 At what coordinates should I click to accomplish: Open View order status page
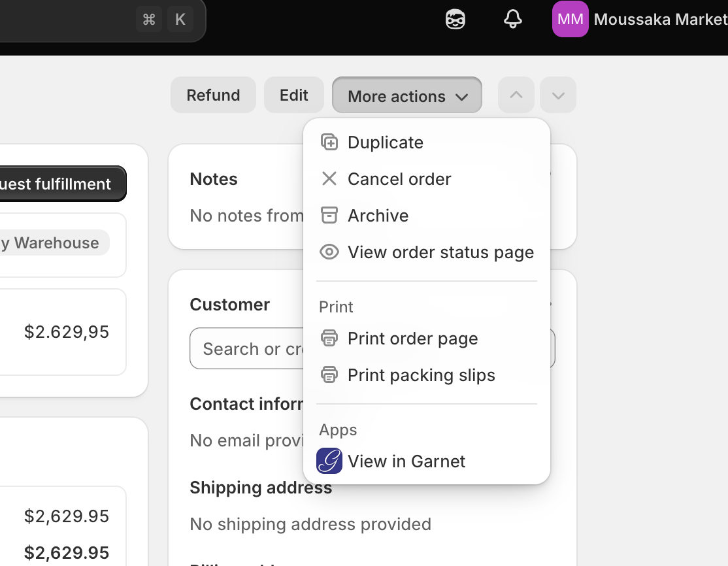point(426,252)
